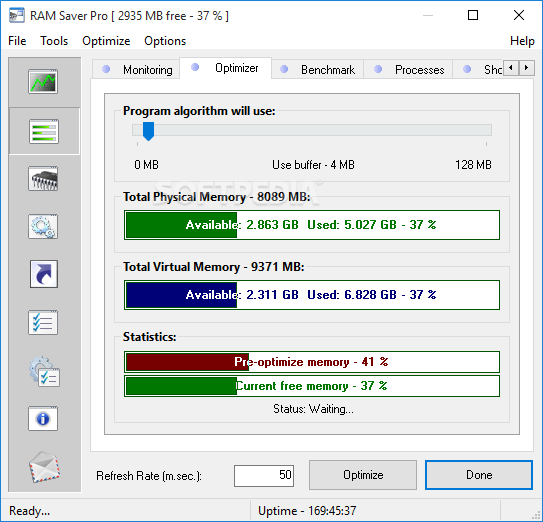
Task: Open the gear with checklist settings icon
Action: (x=44, y=372)
